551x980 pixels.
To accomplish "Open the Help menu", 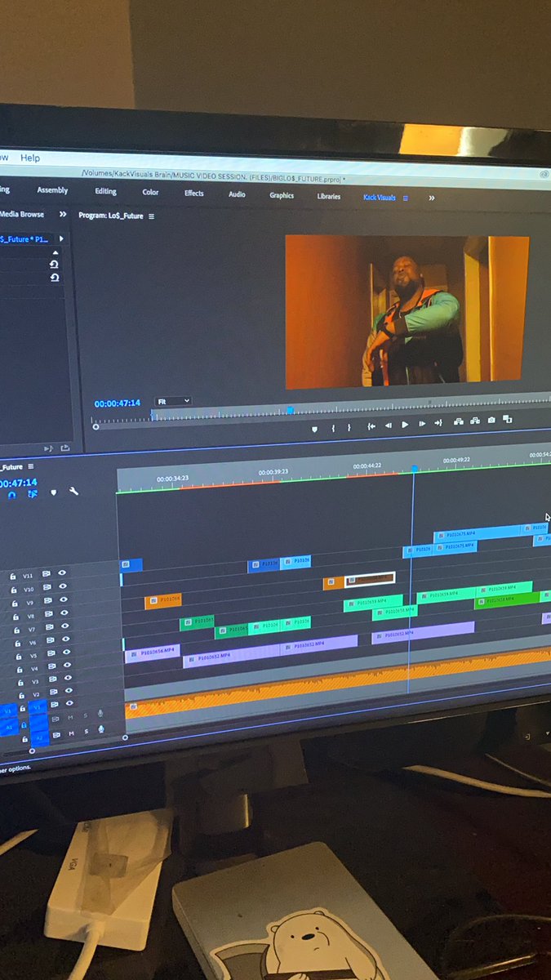I will tap(30, 158).
